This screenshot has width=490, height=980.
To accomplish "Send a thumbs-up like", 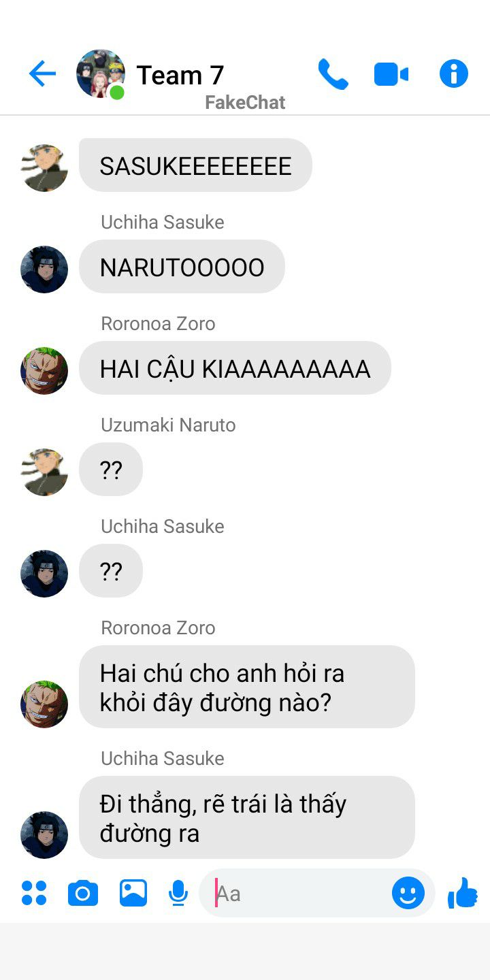I will point(463,893).
